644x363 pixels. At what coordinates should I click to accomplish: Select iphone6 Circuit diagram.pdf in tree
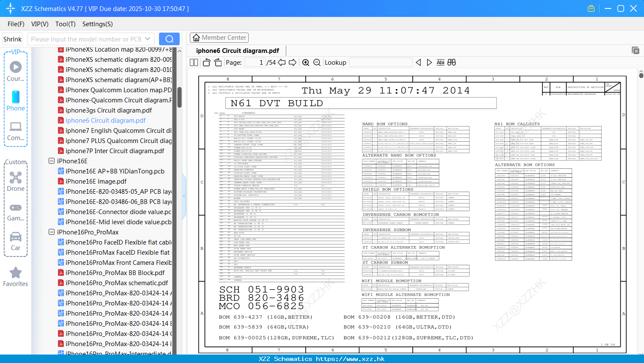click(x=105, y=120)
